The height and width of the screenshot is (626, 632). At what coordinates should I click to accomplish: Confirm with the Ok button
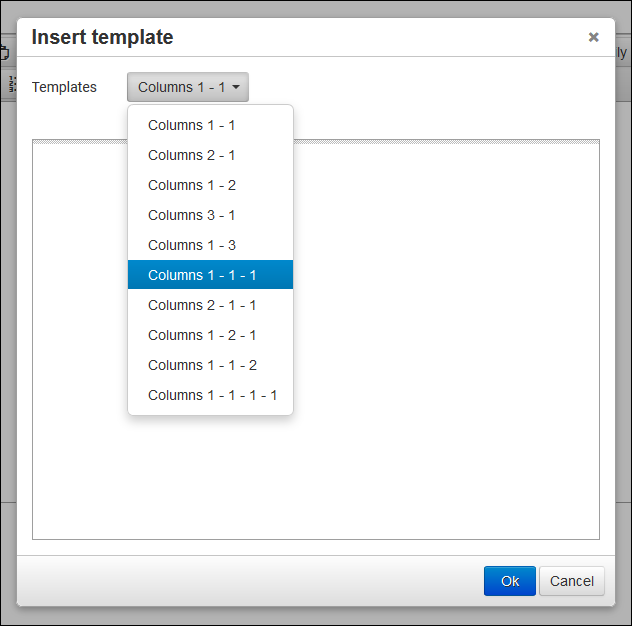click(510, 581)
